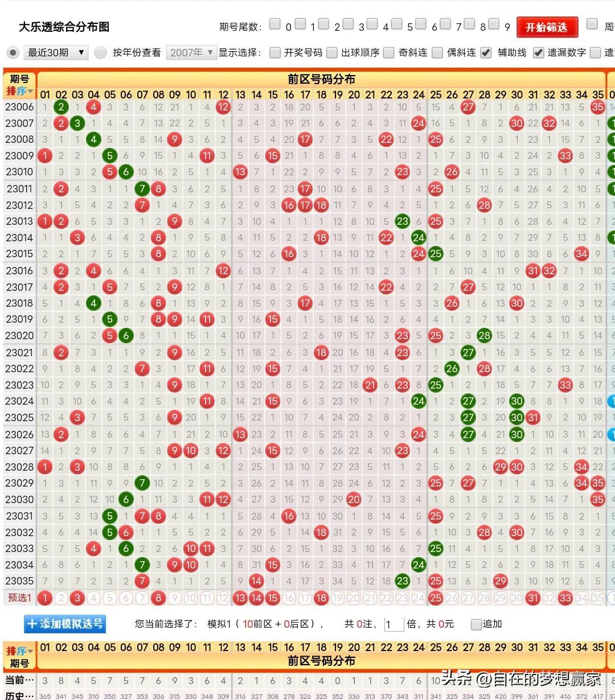Deselect ball 03 in 预选1 row
Screen dimensions: 615x700
[77, 598]
